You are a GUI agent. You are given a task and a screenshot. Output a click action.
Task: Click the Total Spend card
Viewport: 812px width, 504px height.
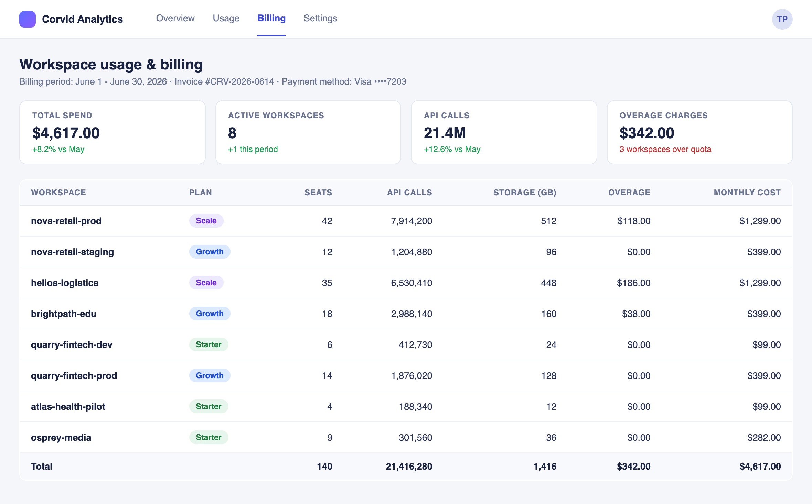point(113,132)
